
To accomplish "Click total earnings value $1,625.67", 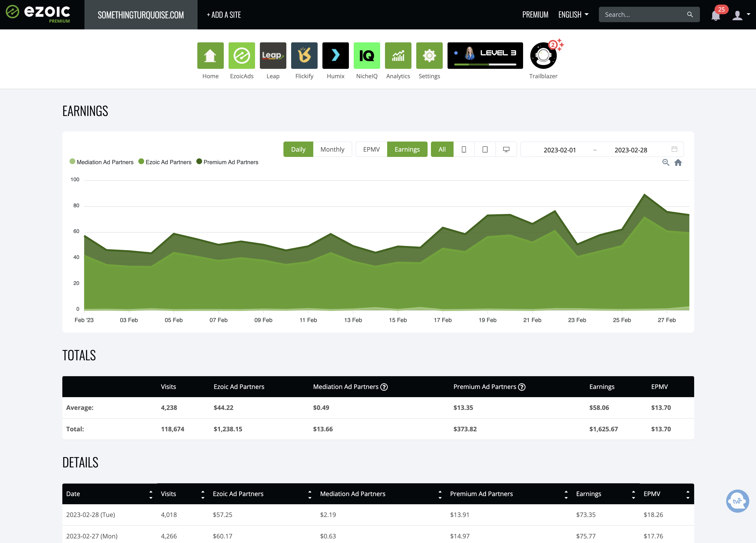I will (x=603, y=429).
